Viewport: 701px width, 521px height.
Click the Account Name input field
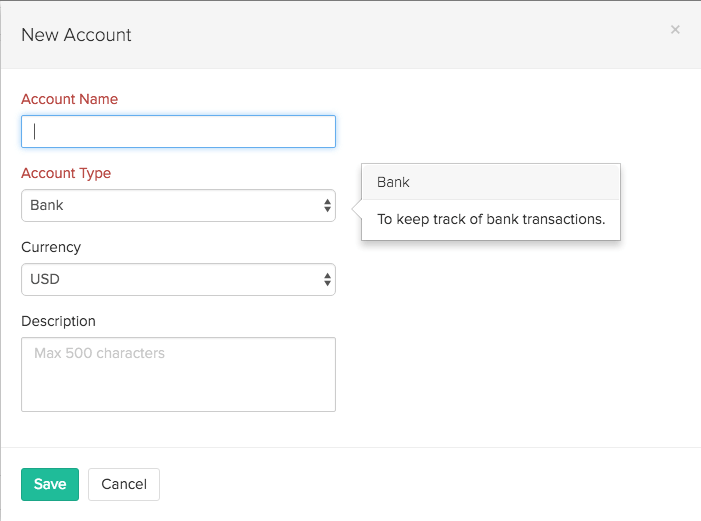[178, 131]
